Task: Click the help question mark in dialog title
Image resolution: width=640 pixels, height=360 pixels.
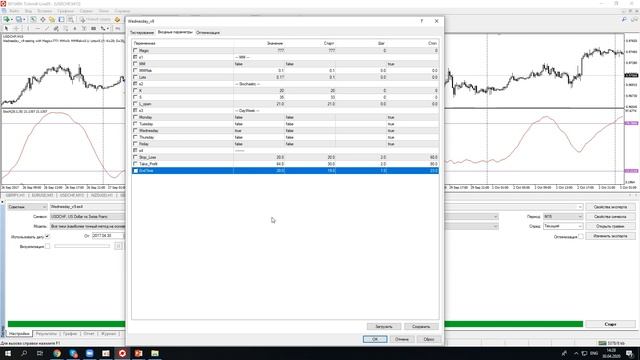Action: click(422, 21)
